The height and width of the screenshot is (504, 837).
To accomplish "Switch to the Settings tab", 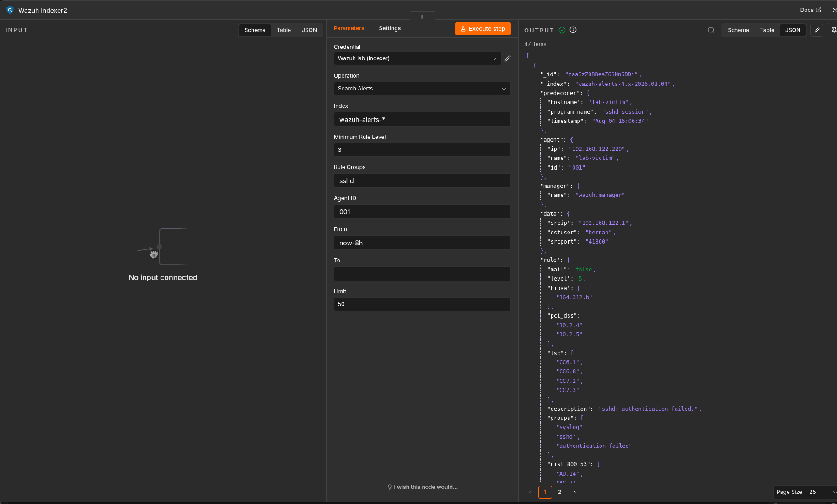I will click(x=390, y=28).
